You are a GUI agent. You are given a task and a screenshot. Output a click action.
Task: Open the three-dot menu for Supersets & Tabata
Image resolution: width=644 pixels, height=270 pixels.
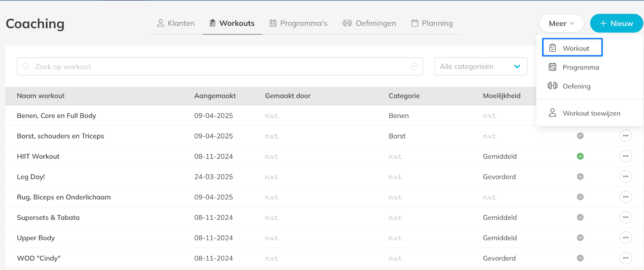coord(625,217)
